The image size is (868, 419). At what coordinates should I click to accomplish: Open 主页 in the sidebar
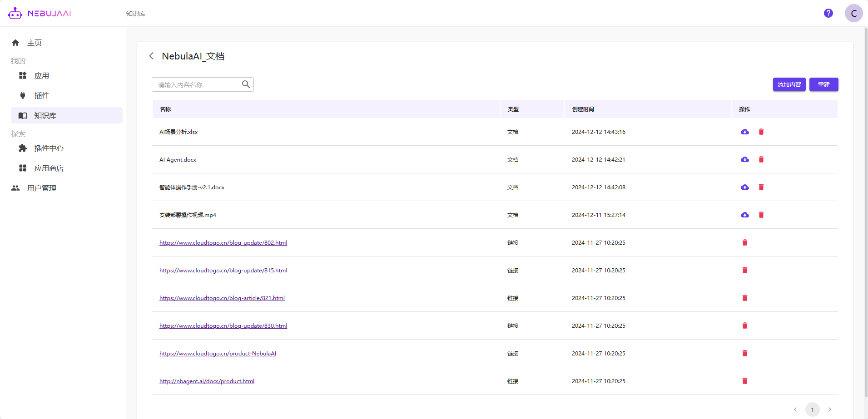coord(35,43)
